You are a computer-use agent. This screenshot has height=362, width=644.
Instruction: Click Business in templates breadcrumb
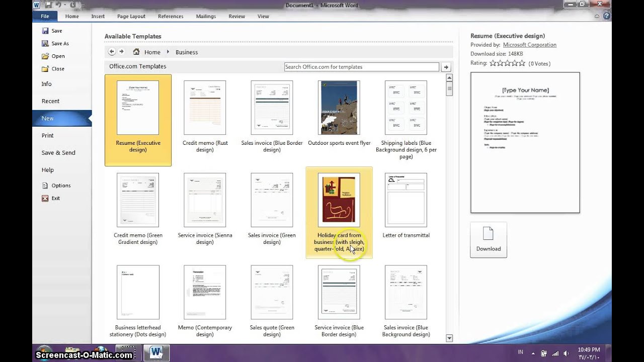click(187, 52)
